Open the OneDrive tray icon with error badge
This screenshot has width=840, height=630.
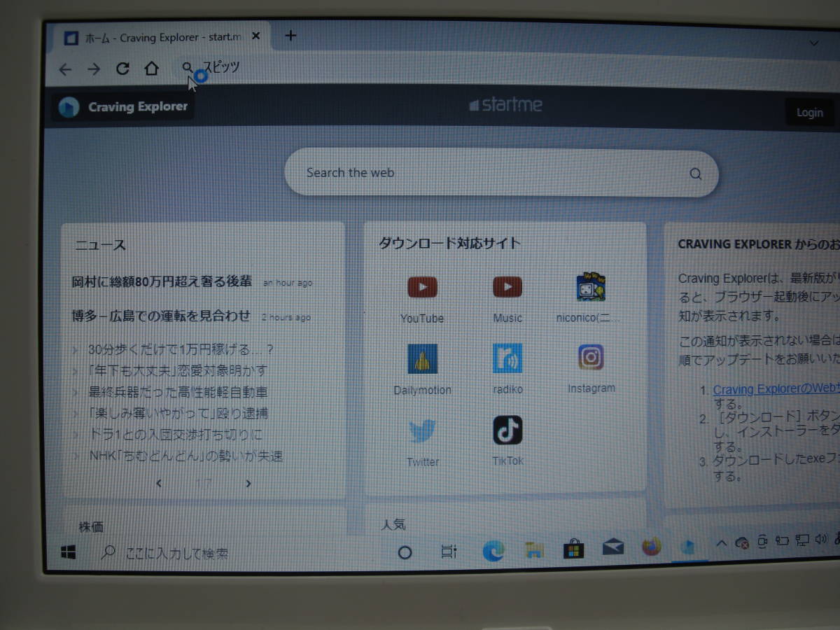[741, 542]
